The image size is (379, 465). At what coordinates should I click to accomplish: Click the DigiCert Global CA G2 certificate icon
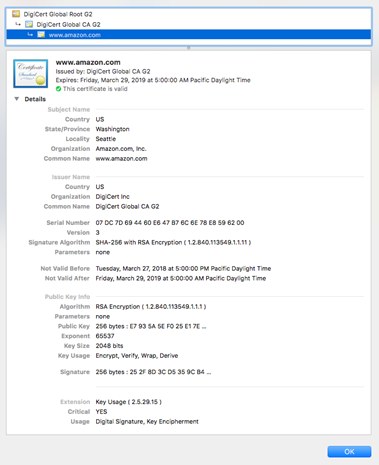coord(29,24)
